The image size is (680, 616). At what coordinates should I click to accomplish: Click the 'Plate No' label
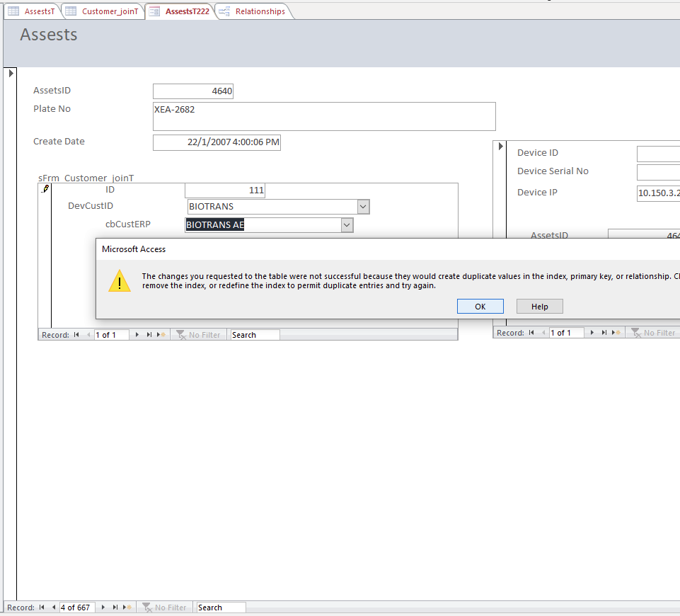52,109
